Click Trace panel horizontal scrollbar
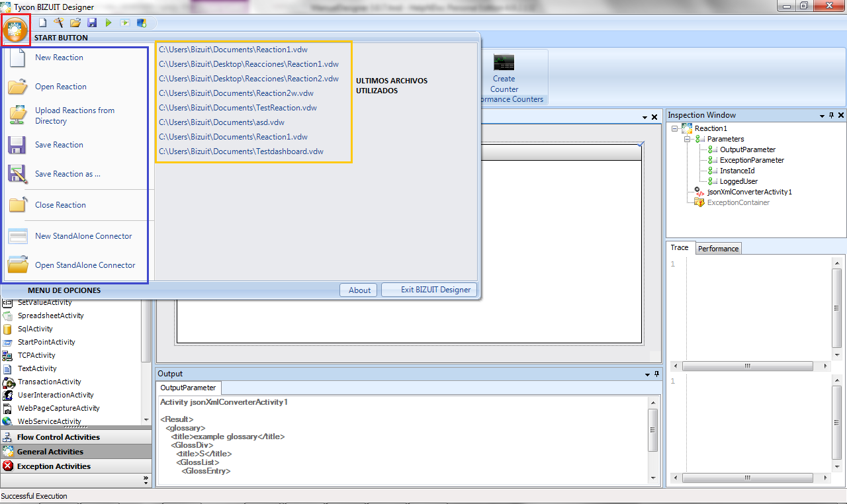The width and height of the screenshot is (847, 504). coord(751,366)
